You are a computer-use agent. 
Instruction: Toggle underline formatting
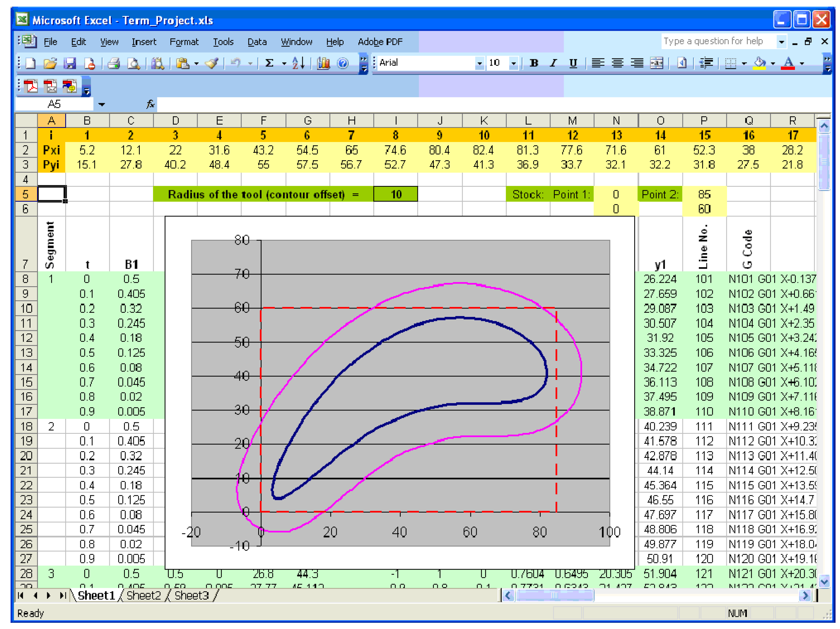pyautogui.click(x=573, y=63)
